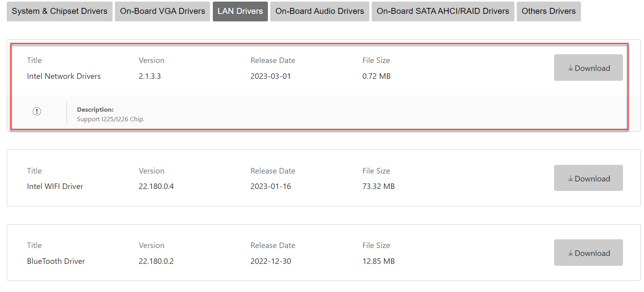
Task: Click version number 2.1.3.3
Action: [150, 76]
